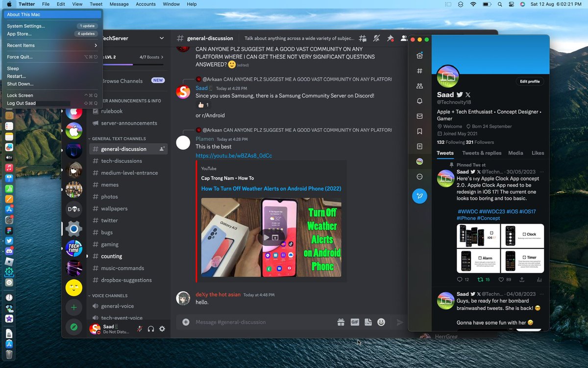The image size is (588, 368).
Task: Open youtu.be link in Plamen's message
Action: click(x=234, y=156)
